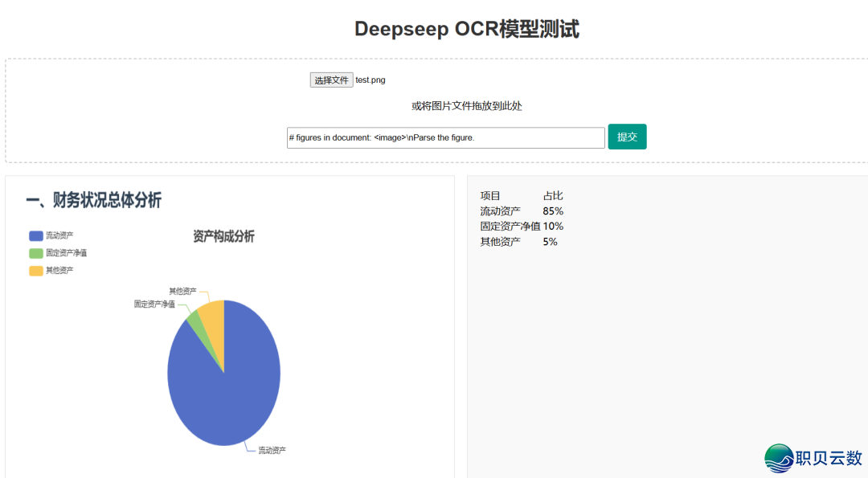The height and width of the screenshot is (478, 868).
Task: Select the 一、财务状况总体分析 section heading
Action: point(89,202)
